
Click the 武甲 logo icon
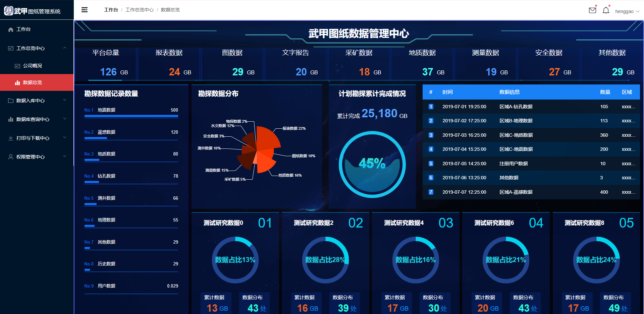(x=8, y=11)
